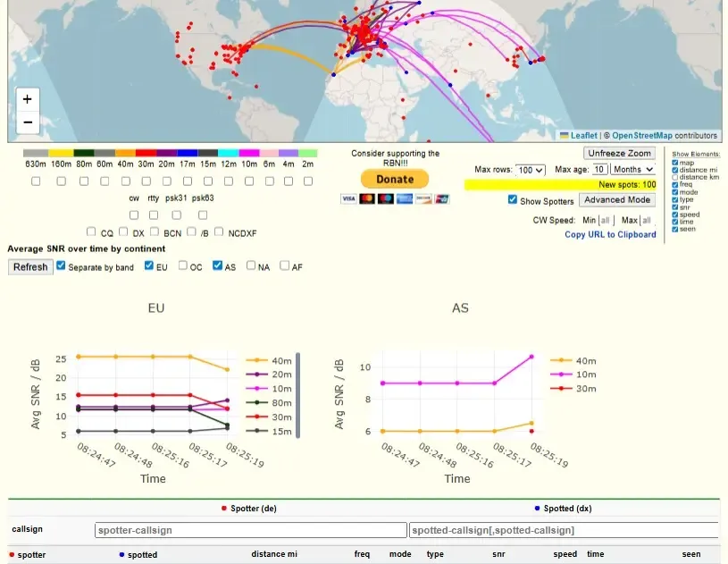Toggle the 20m series in EU chart legend
Screen dimensions: 728x564
pos(269,375)
